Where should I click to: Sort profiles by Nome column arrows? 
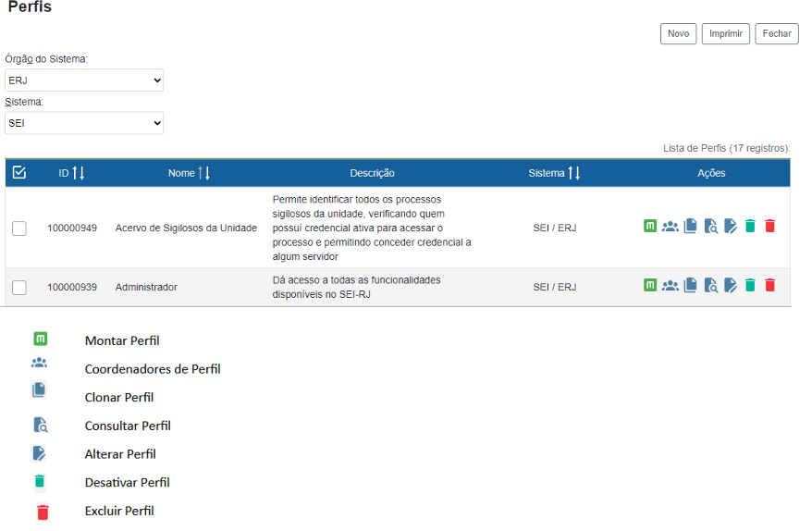click(204, 173)
